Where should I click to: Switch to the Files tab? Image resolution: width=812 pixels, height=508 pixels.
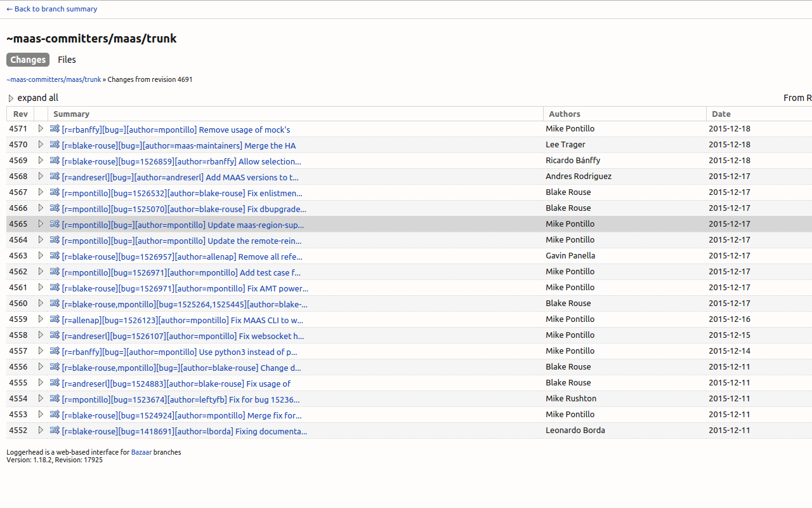pos(67,60)
